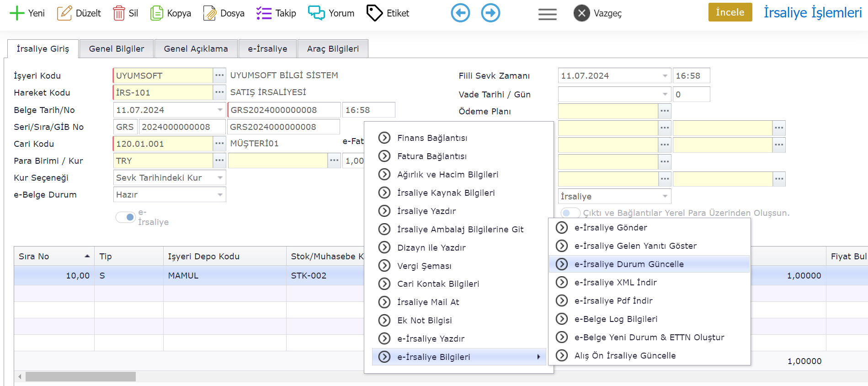Click the İrsaliye İşlemleri title link
The width and height of the screenshot is (868, 386).
click(x=813, y=12)
